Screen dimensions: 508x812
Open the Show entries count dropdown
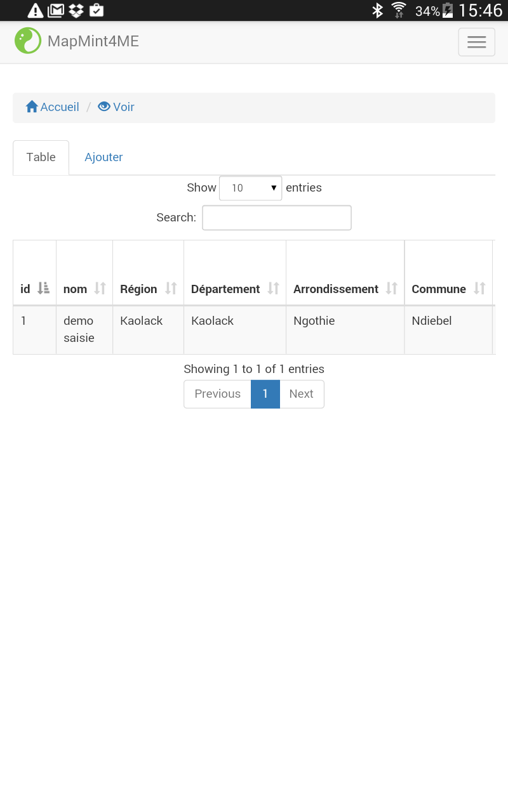tap(250, 188)
